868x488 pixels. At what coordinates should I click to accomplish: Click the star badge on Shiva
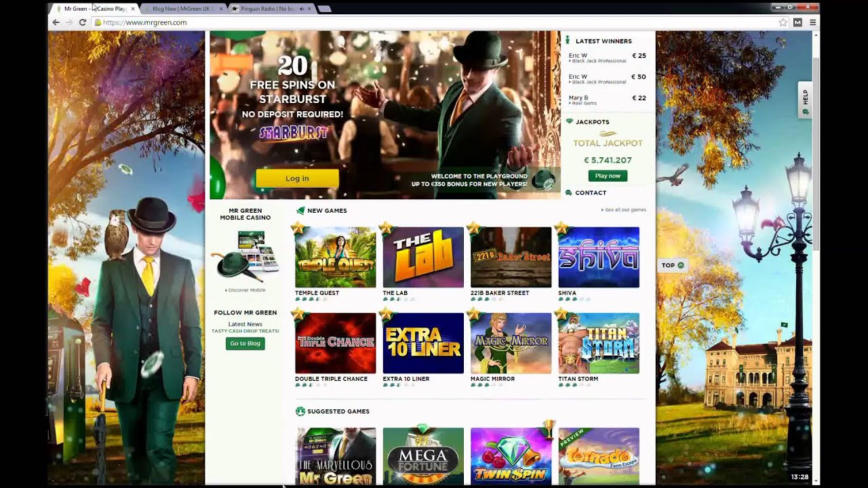(561, 228)
